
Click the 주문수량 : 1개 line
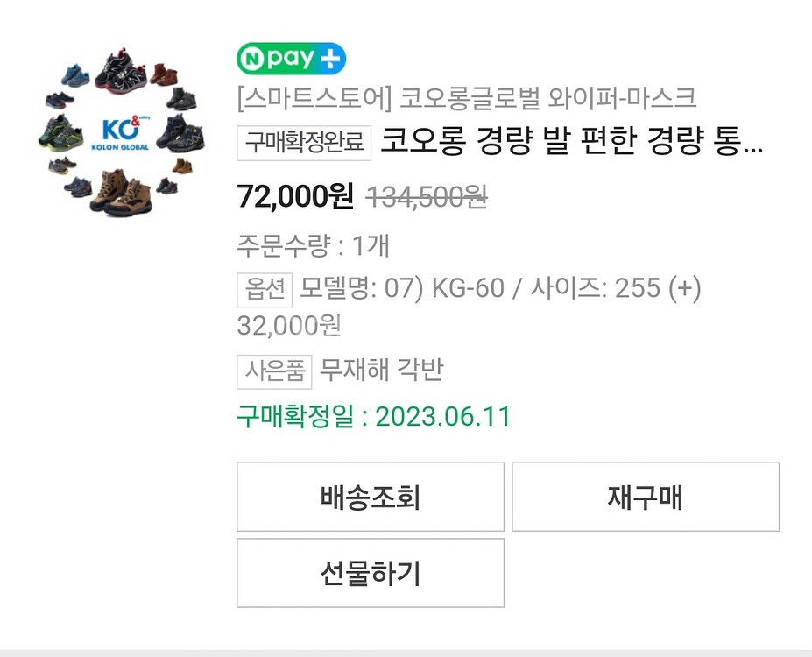click(313, 245)
